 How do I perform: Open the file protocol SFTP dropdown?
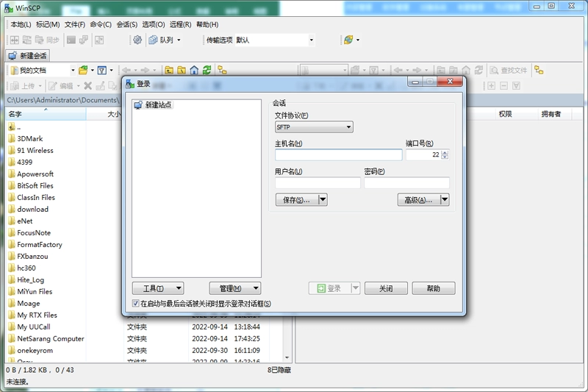(x=314, y=127)
